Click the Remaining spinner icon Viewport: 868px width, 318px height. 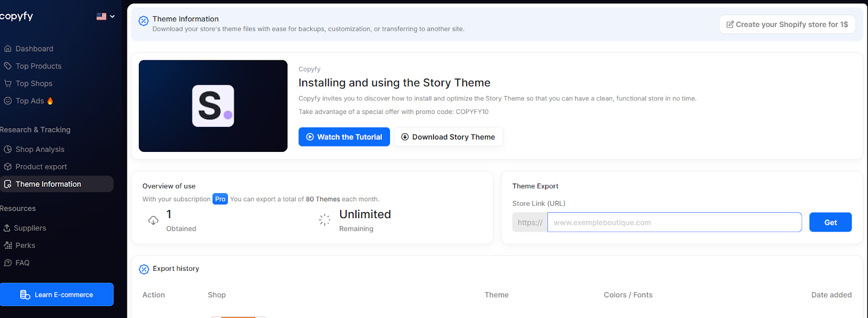(x=324, y=220)
